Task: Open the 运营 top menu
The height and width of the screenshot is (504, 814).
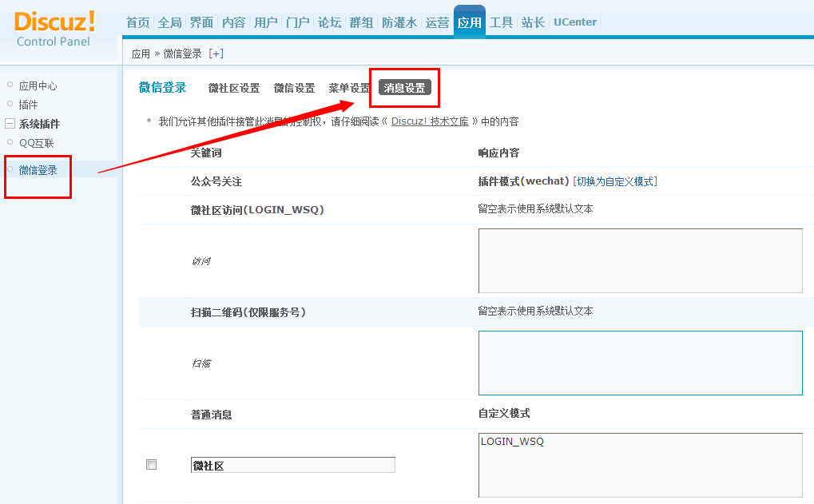Action: 437,22
